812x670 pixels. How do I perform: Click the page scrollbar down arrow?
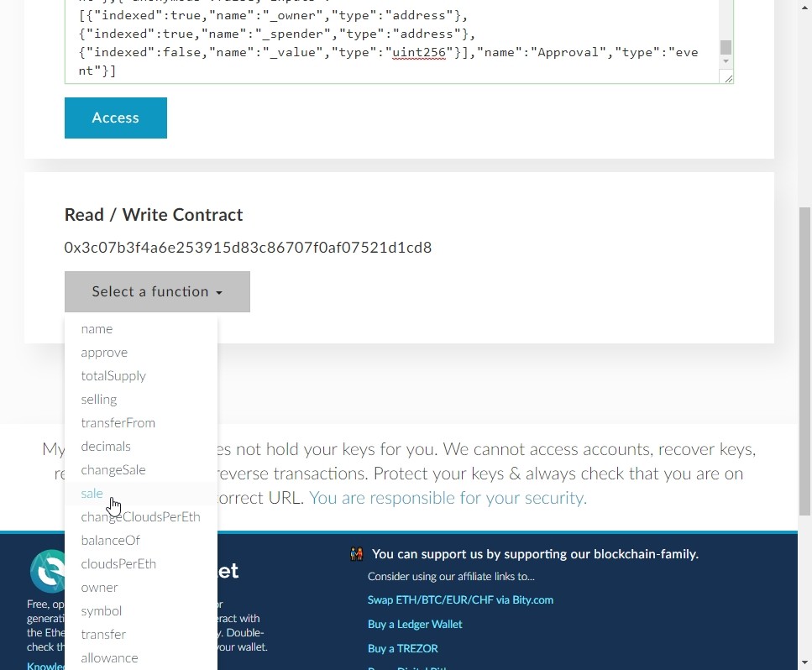click(x=804, y=662)
